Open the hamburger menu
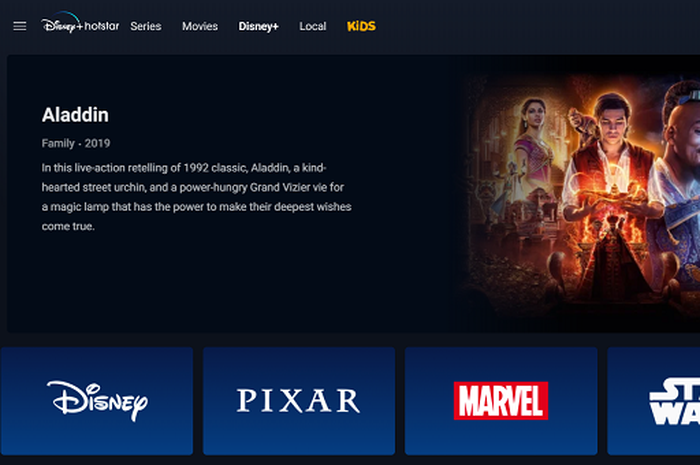 (20, 26)
